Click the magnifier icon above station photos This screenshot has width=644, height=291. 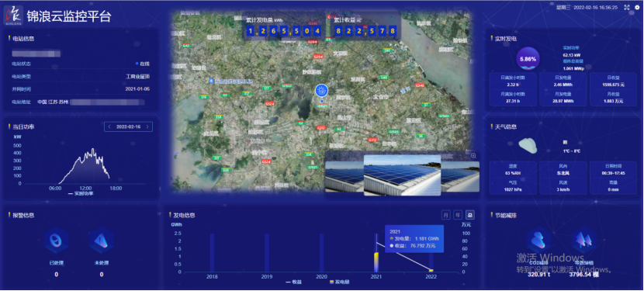(x=473, y=155)
